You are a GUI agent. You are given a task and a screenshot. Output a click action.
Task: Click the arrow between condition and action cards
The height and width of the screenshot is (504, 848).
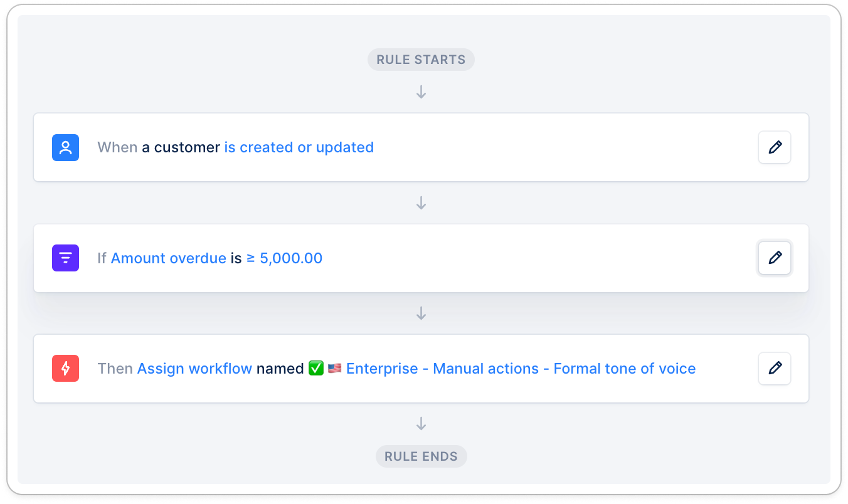pos(421,313)
